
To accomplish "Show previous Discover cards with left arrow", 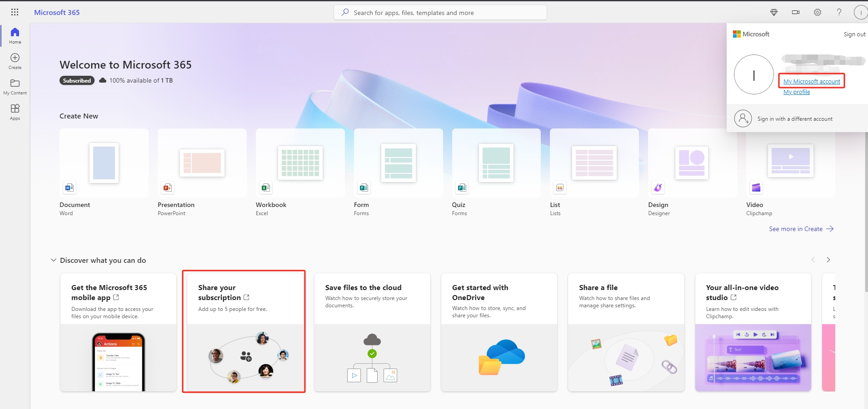I will [813, 260].
